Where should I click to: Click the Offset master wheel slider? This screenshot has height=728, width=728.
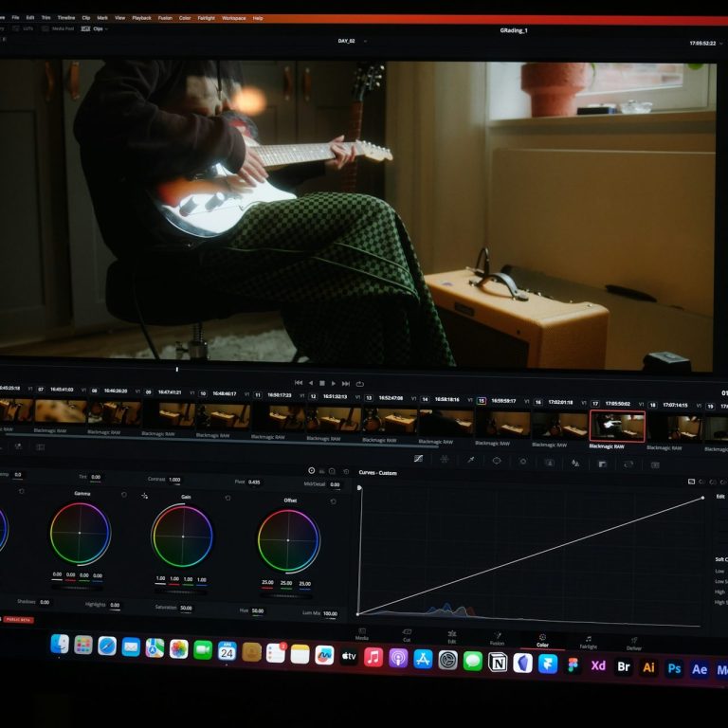(285, 595)
